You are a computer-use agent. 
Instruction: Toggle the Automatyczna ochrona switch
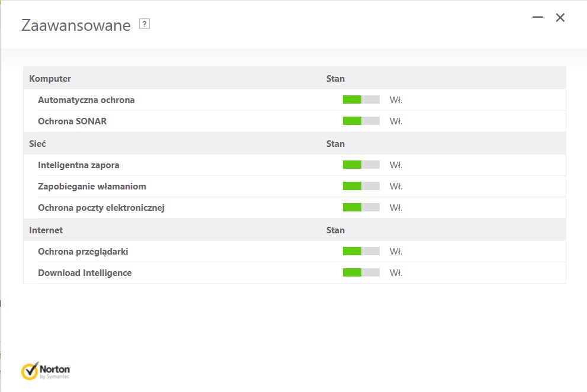[361, 100]
